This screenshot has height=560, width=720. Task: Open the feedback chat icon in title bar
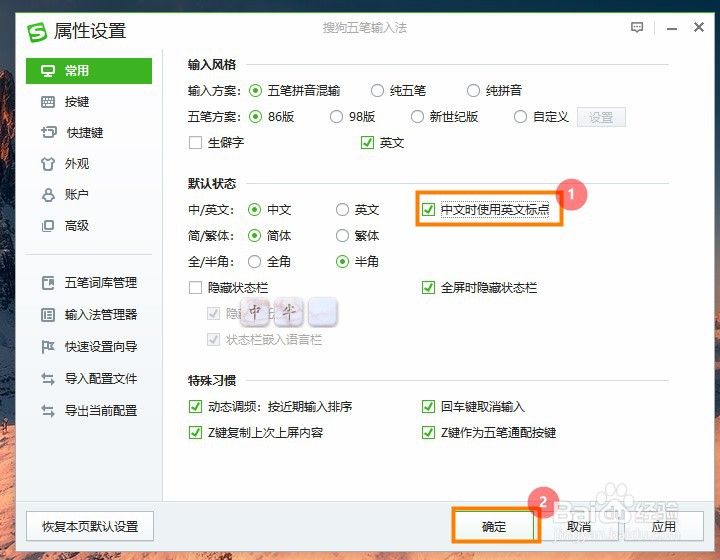point(637,28)
